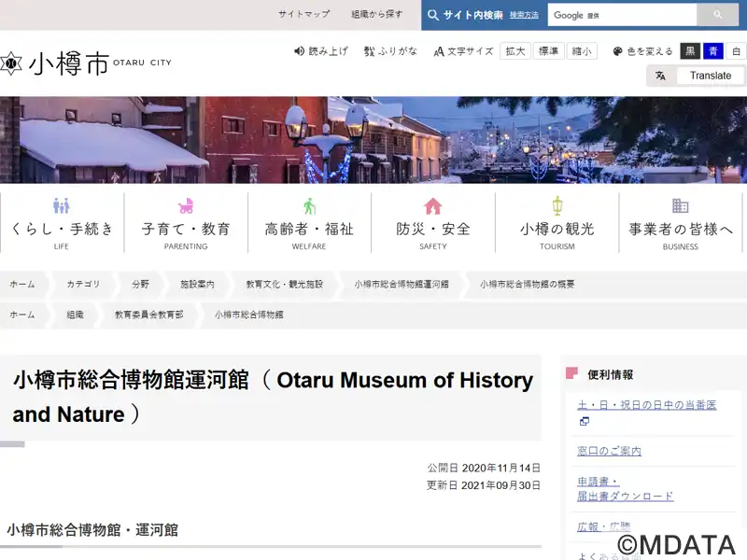This screenshot has width=747, height=560.
Task: Select the TOURISM 小樽の観光 lamp icon
Action: (557, 206)
